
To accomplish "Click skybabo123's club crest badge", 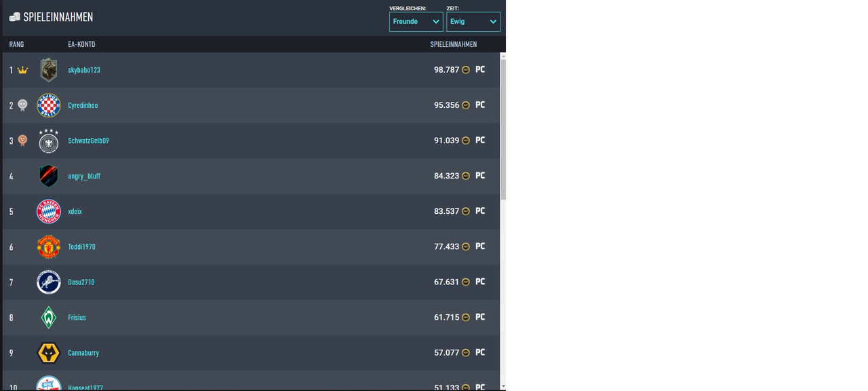I will (x=48, y=70).
